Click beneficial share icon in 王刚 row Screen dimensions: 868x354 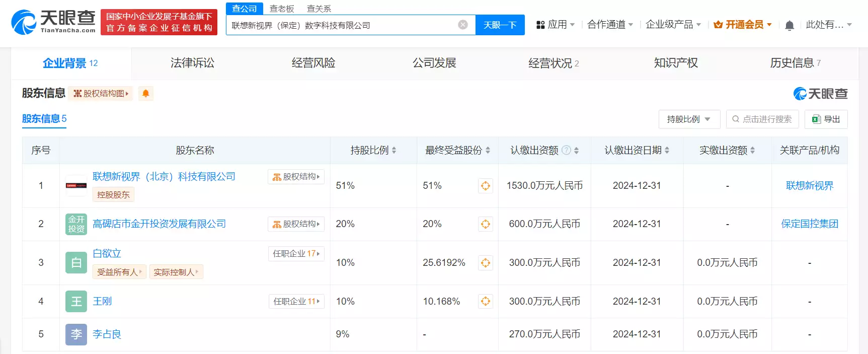pyautogui.click(x=485, y=301)
